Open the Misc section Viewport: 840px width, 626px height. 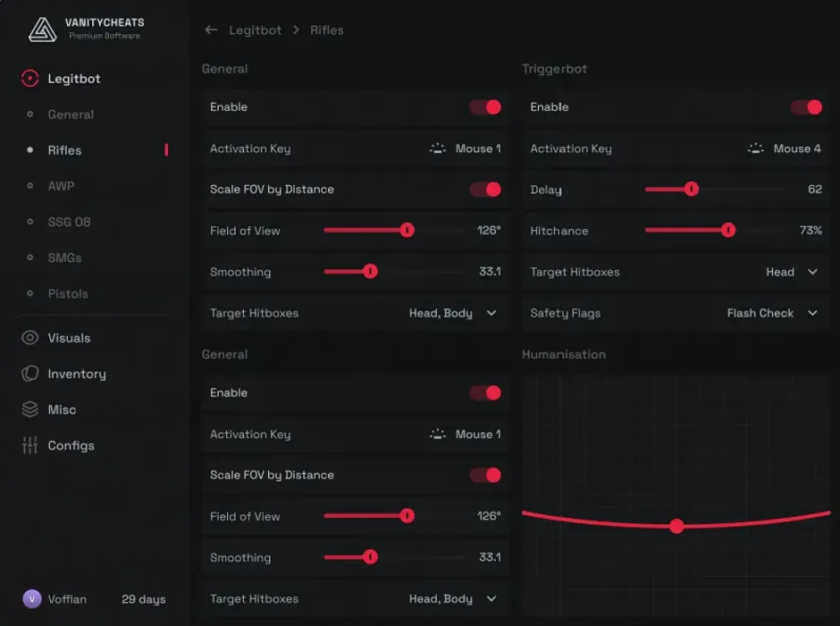pos(62,410)
